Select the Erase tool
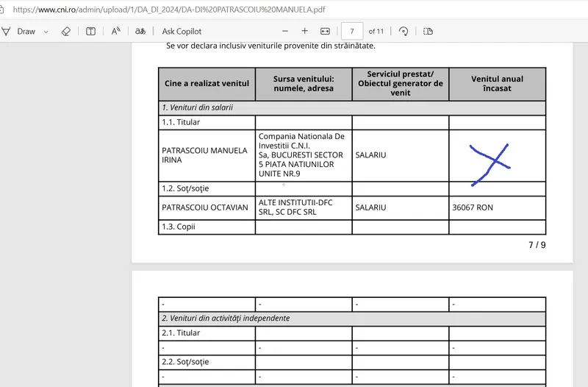This screenshot has height=387, width=588. point(65,32)
